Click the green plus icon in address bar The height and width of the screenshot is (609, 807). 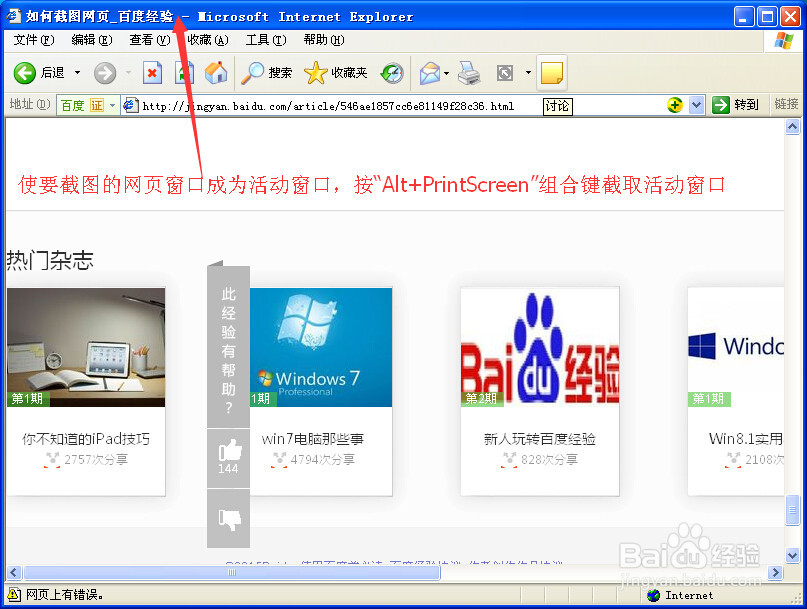coord(675,105)
